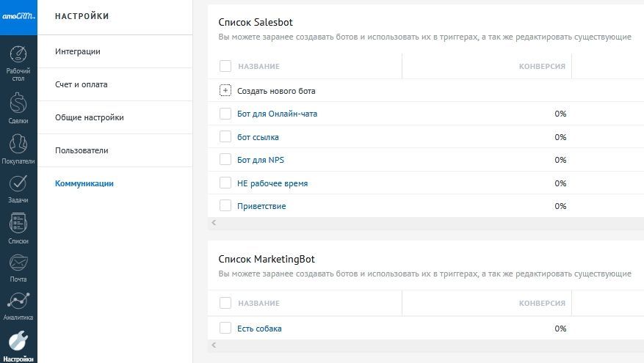The height and width of the screenshot is (363, 644).
Task: Open the Интеграции settings menu item
Action: point(78,51)
